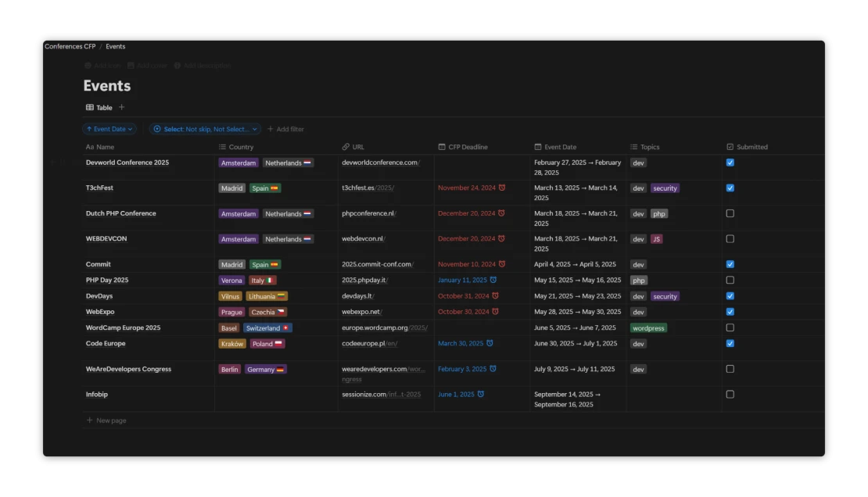This screenshot has height=497, width=868.
Task: Click the calendar icon in Event Date header
Action: (x=537, y=147)
